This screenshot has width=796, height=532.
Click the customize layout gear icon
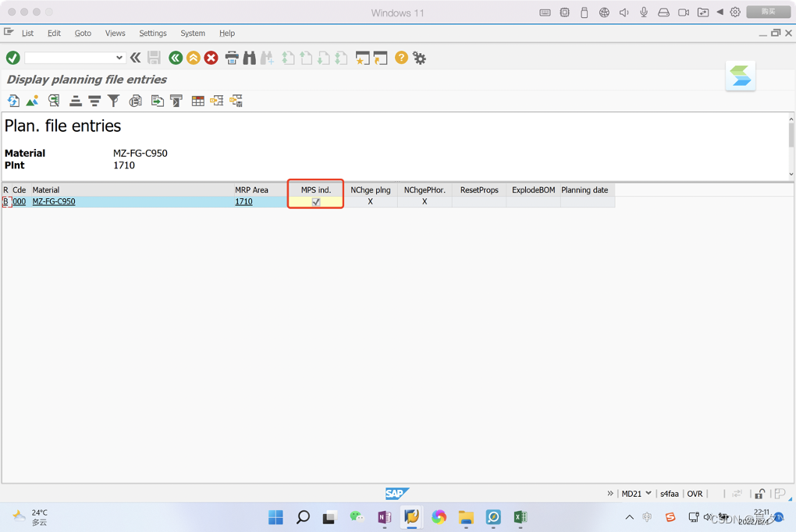(419, 58)
